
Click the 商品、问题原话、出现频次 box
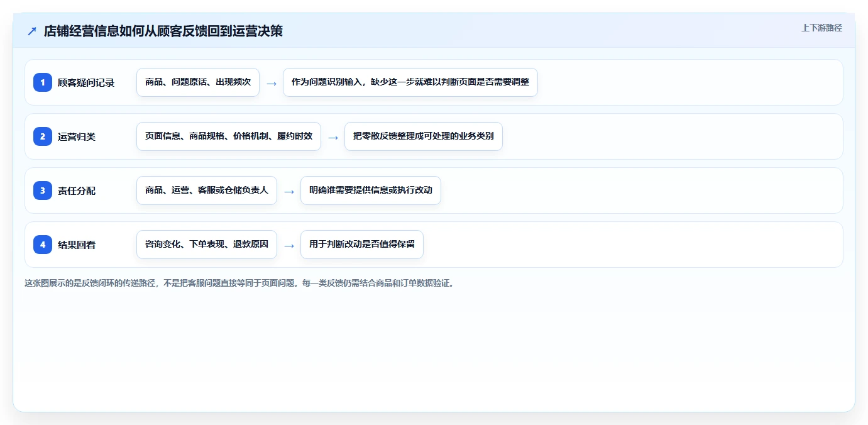198,82
